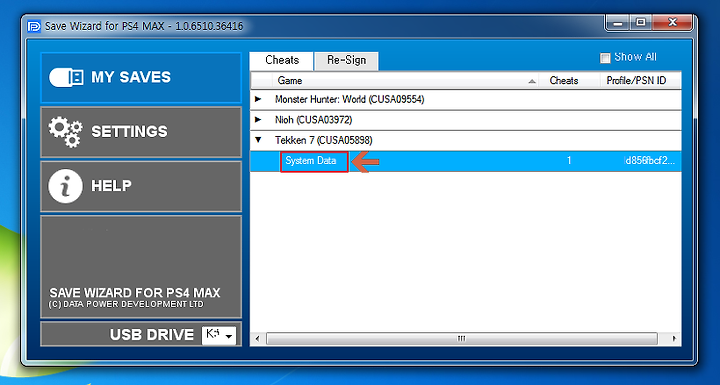Select Tekken 7 (CUSA05898) row
This screenshot has height=385, width=720.
[466, 141]
